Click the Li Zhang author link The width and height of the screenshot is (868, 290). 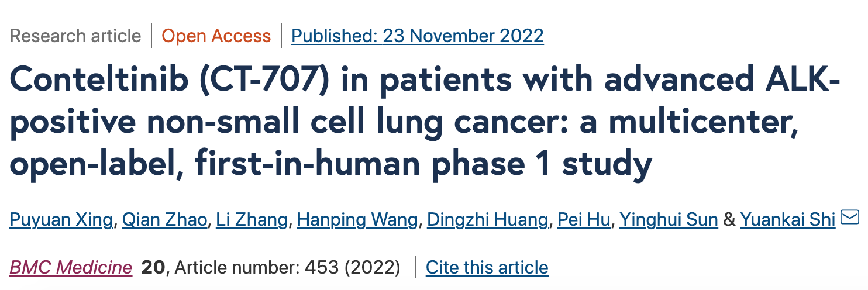252,220
